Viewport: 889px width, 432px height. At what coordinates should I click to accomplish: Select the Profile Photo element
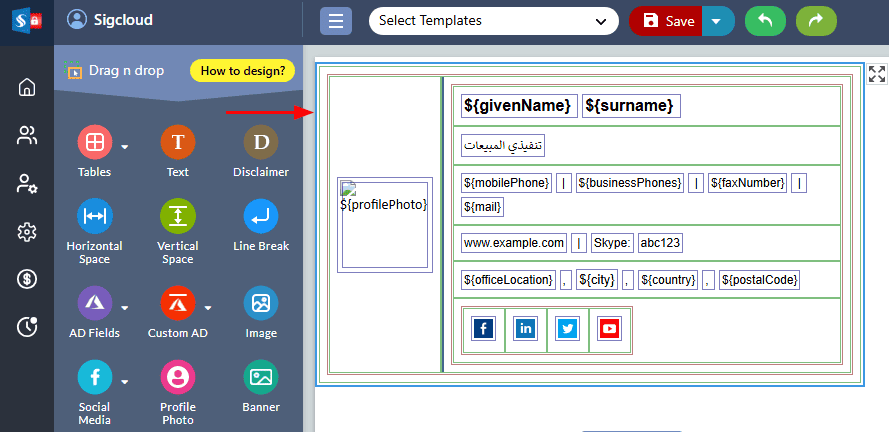pyautogui.click(x=177, y=377)
